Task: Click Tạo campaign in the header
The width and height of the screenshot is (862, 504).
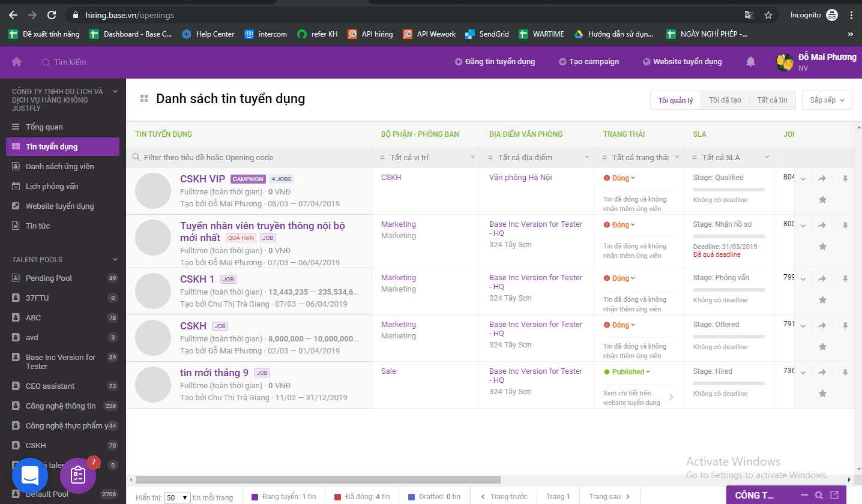Action: coord(589,61)
